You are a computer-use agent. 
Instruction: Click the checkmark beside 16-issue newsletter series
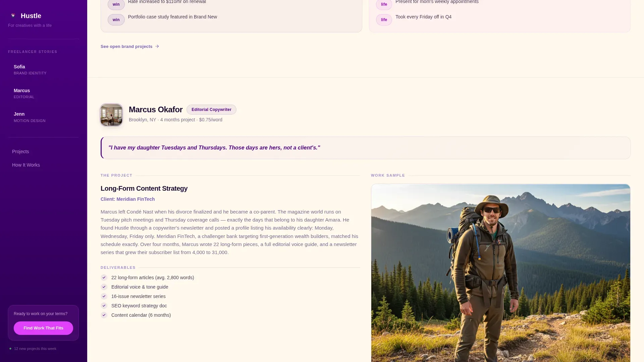[104, 296]
